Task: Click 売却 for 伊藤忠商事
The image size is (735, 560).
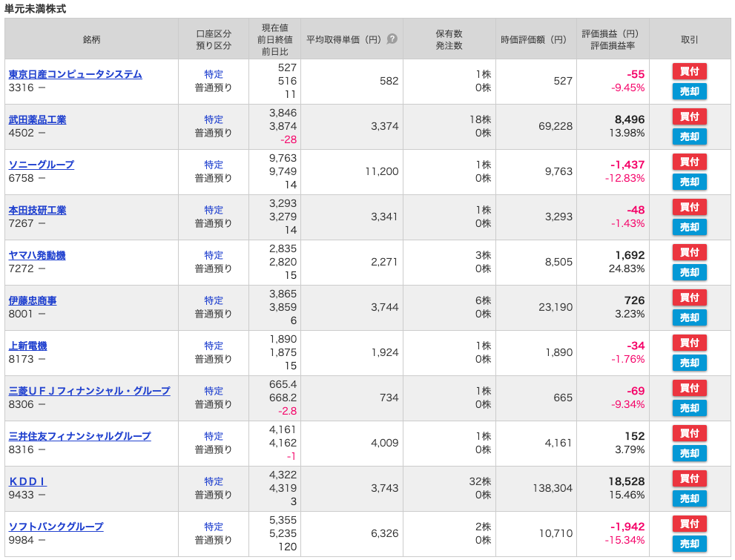Action: click(x=690, y=317)
